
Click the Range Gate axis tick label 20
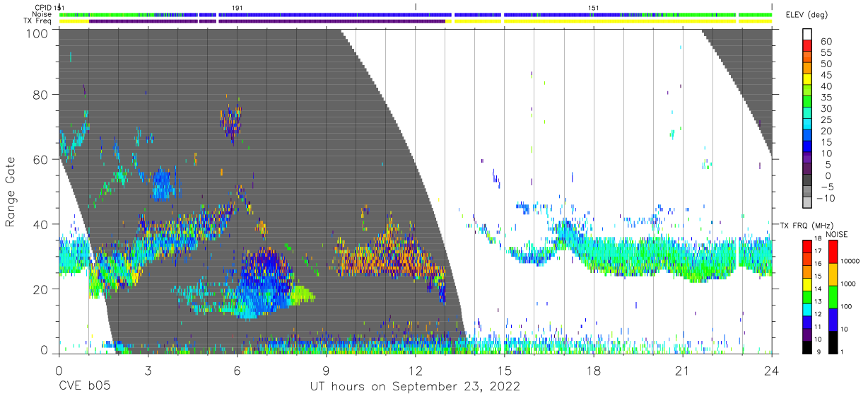pos(42,289)
